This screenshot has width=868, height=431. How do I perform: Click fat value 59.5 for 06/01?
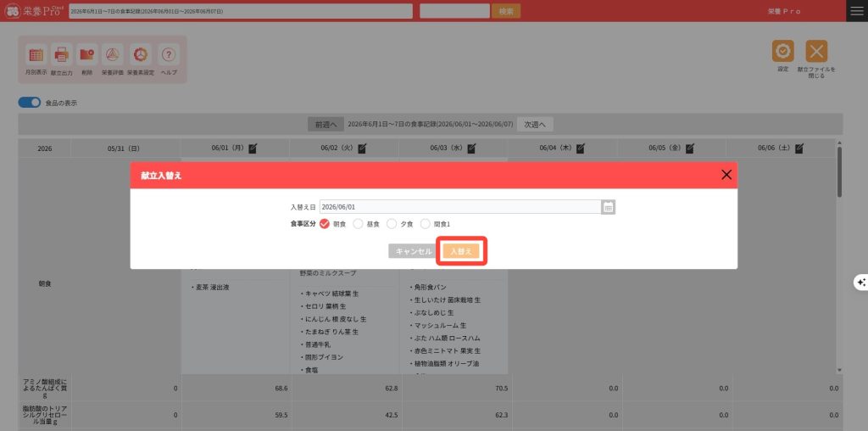pos(281,414)
